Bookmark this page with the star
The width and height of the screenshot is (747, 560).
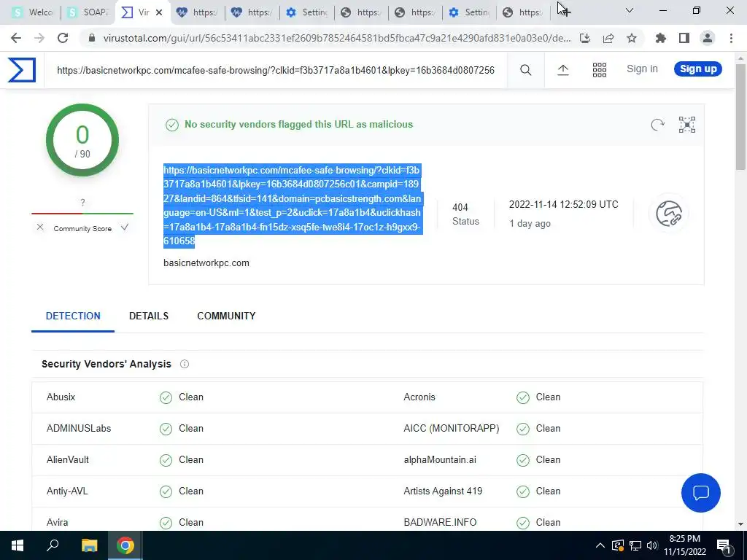pyautogui.click(x=632, y=38)
